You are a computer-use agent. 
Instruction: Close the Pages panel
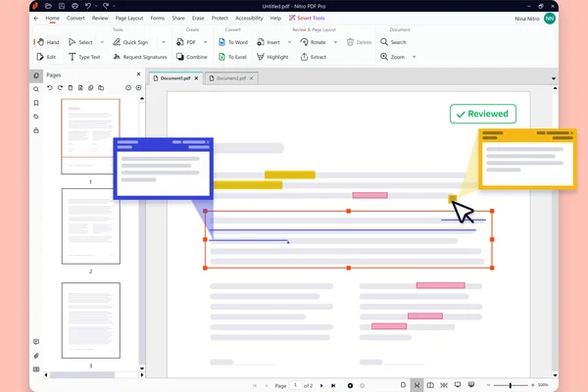138,74
